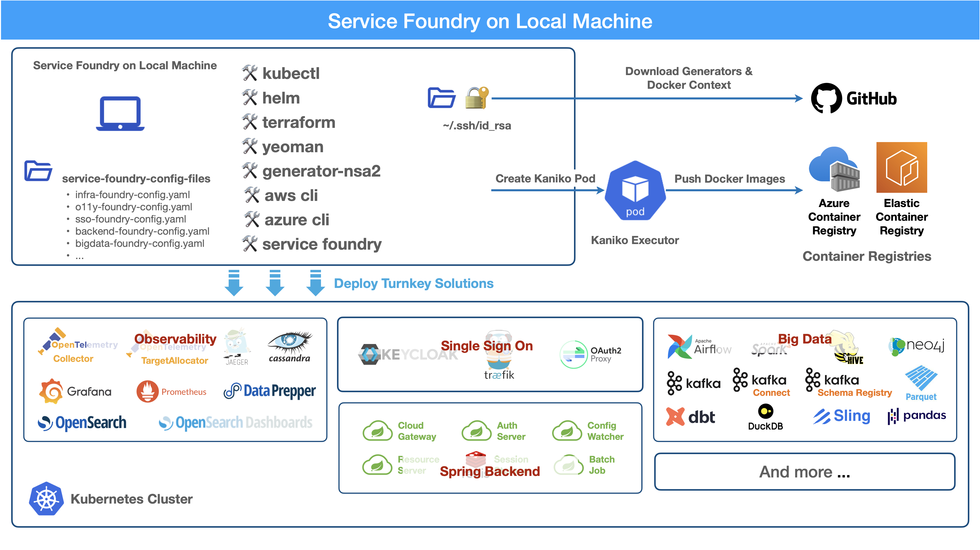Viewport: 980px width, 550px height.
Task: Click the Resource Server Spring icon
Action: point(377,465)
